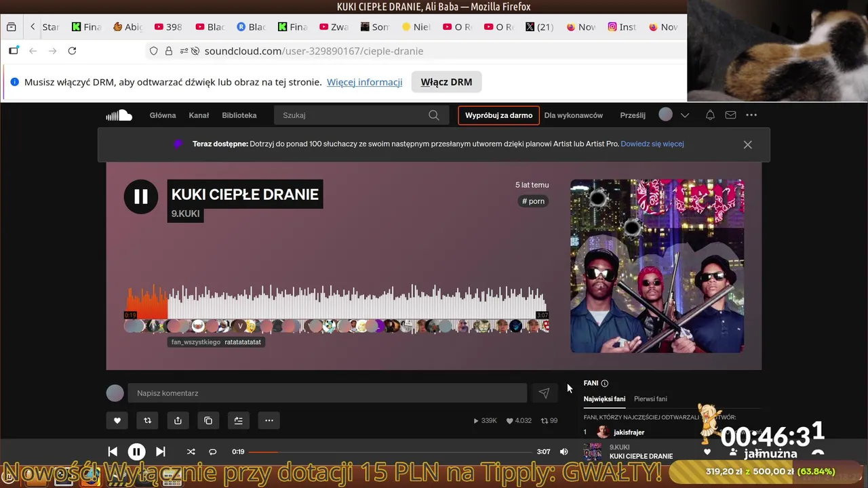This screenshot has width=868, height=488.
Task: Open the Biblioteka navigation item
Action: [239, 115]
